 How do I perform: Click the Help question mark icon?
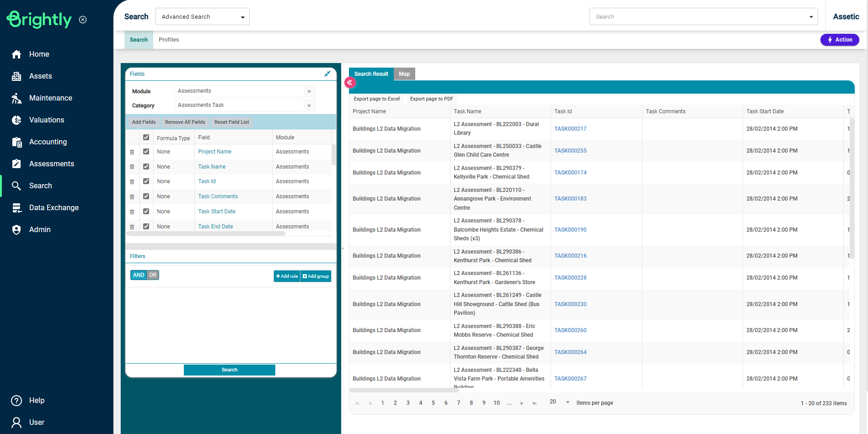(x=16, y=401)
